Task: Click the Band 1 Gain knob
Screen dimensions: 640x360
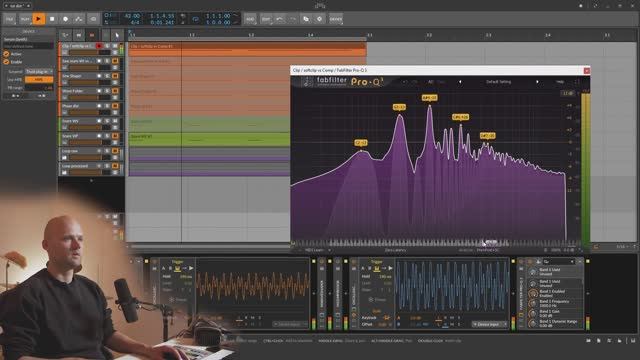Action: pyautogui.click(x=532, y=313)
